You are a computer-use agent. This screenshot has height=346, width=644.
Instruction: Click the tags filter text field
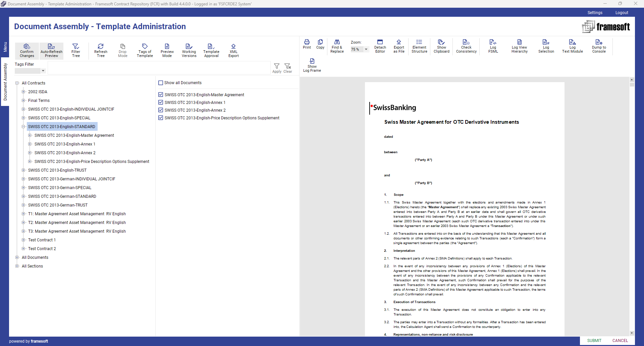click(159, 68)
